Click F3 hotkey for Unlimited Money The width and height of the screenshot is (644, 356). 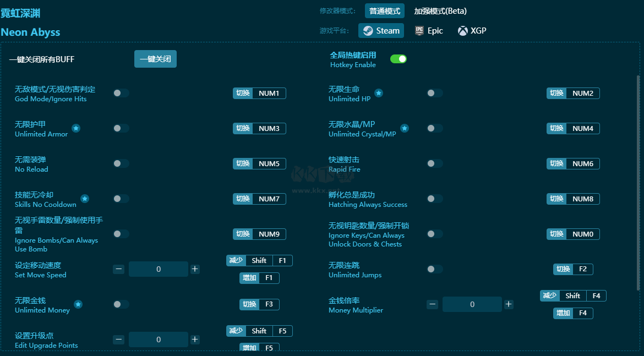pyautogui.click(x=260, y=304)
